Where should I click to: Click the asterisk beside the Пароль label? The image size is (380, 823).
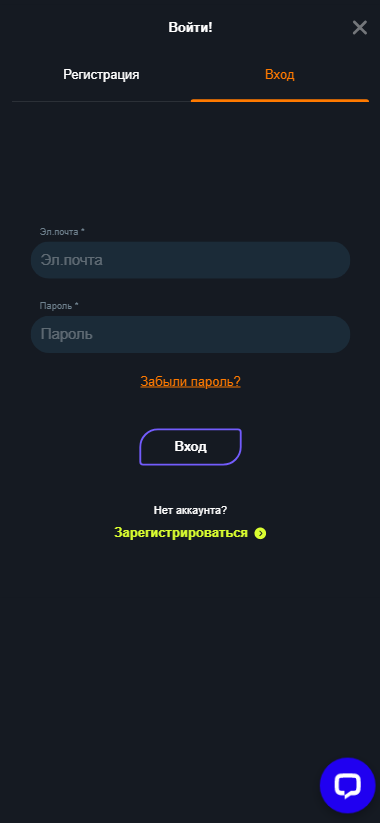(77, 305)
